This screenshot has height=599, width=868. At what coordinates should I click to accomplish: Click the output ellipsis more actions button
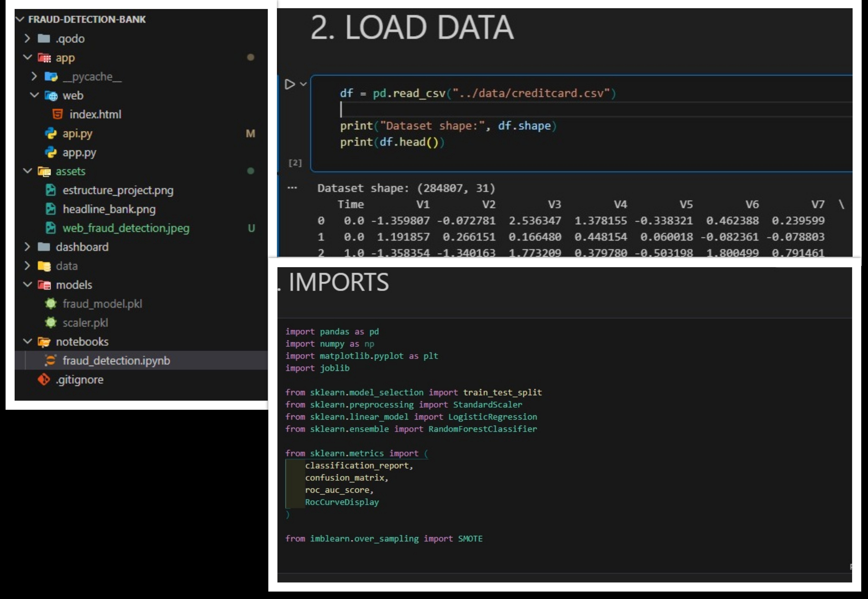pos(292,188)
